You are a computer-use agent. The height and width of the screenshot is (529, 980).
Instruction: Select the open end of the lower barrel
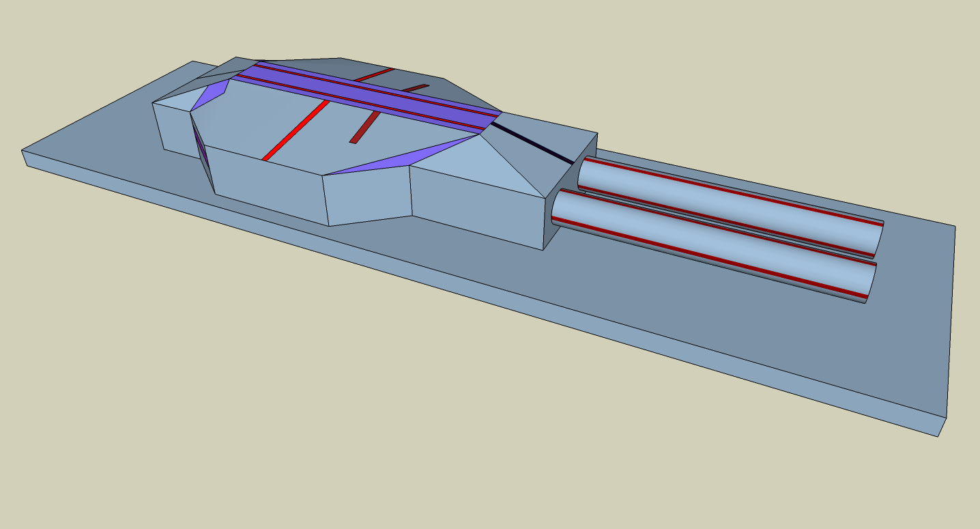[x=871, y=282]
